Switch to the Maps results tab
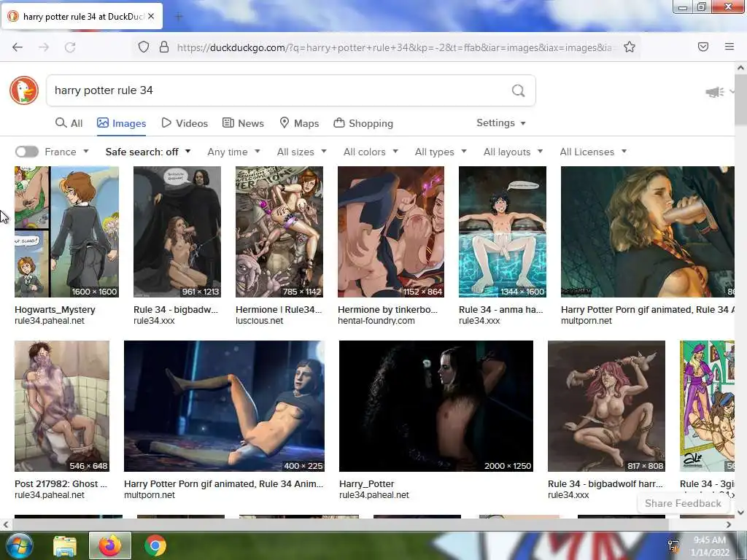Viewport: 747px width, 560px height. point(299,123)
